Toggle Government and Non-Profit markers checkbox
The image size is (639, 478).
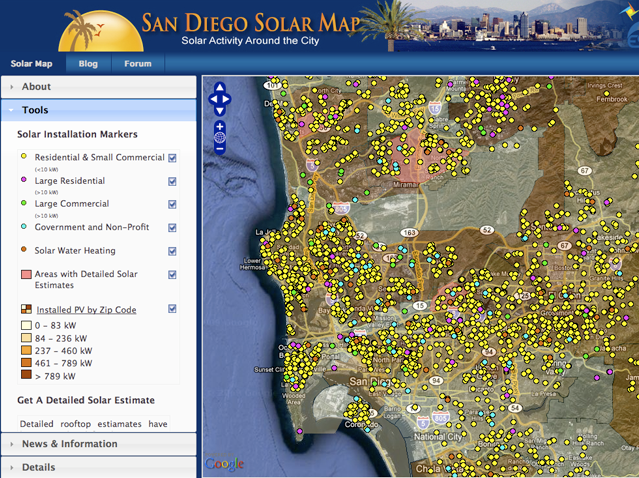(172, 228)
